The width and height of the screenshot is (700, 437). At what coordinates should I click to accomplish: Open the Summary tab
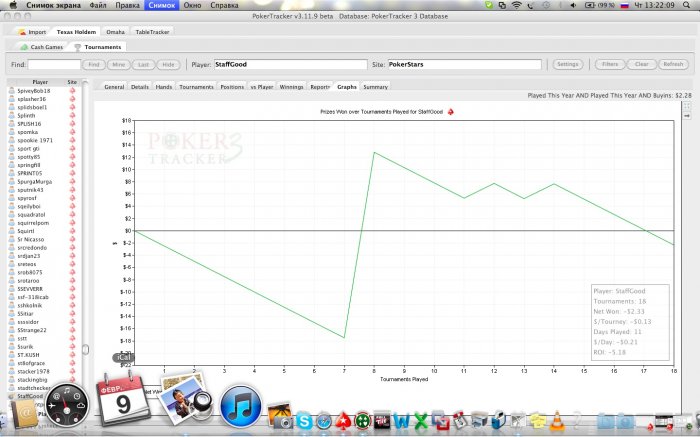[375, 87]
